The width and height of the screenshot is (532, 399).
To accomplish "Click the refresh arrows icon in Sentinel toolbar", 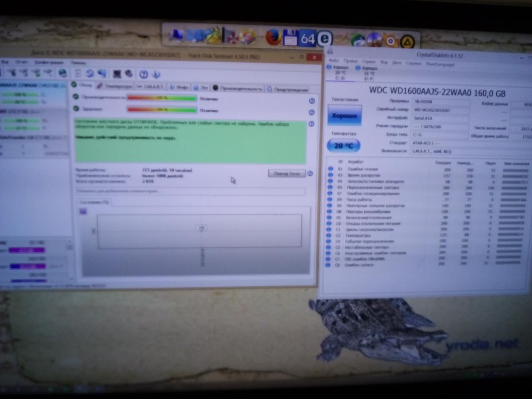I will click(90, 73).
